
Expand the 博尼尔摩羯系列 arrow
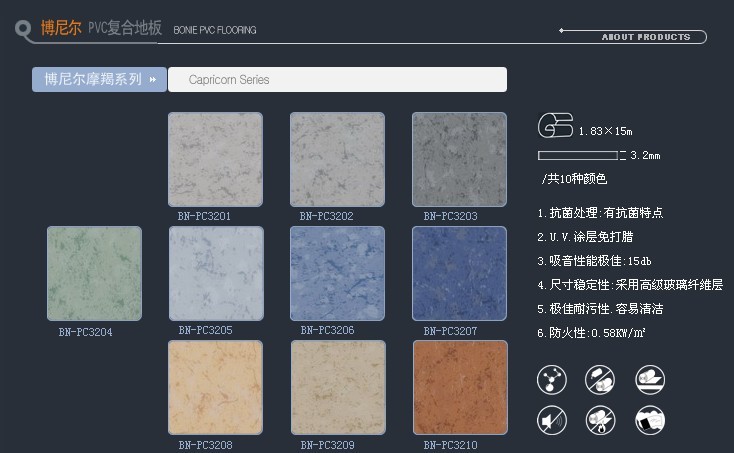pyautogui.click(x=153, y=79)
